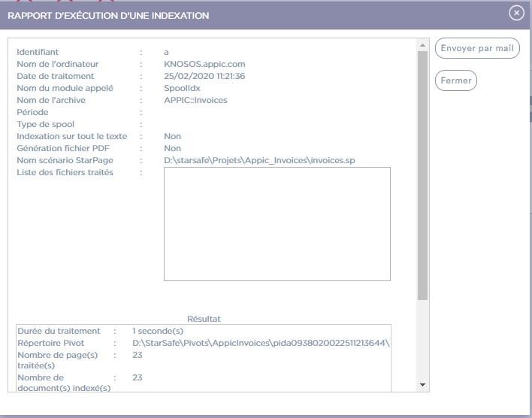The height and width of the screenshot is (418, 532).
Task: Select the computer name KNOSOS.appic.com
Action: click(204, 64)
